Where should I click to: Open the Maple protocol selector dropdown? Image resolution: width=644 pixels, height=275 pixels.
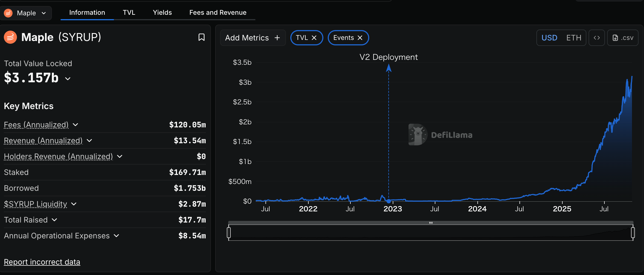pyautogui.click(x=26, y=13)
